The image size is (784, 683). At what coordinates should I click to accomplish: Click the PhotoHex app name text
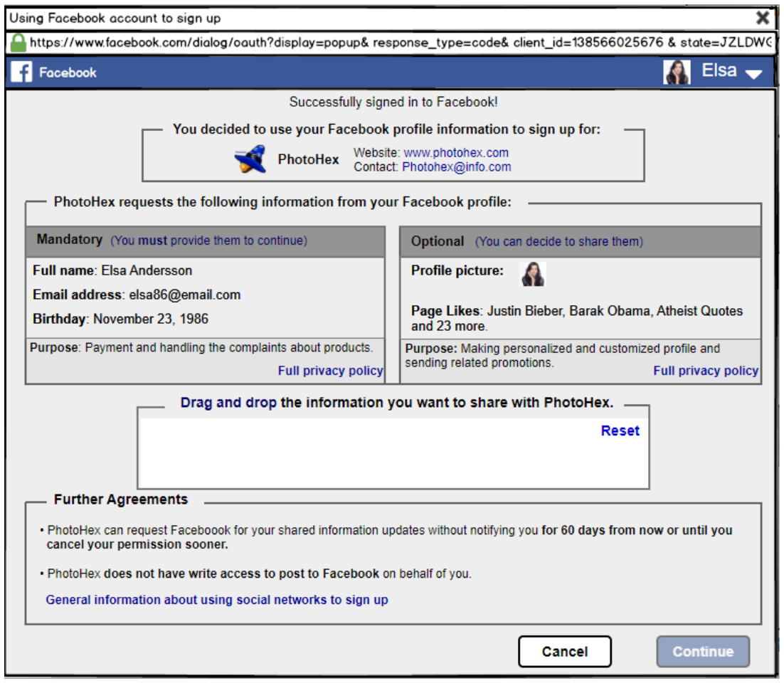(309, 159)
